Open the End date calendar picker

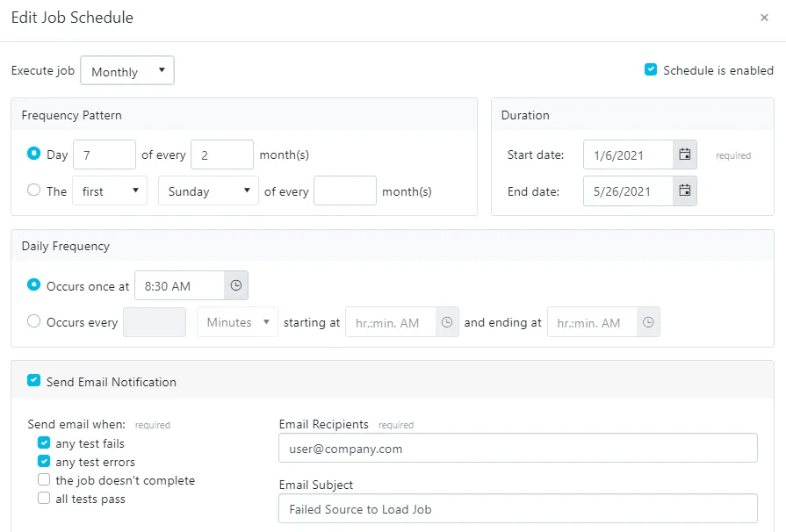pos(685,191)
